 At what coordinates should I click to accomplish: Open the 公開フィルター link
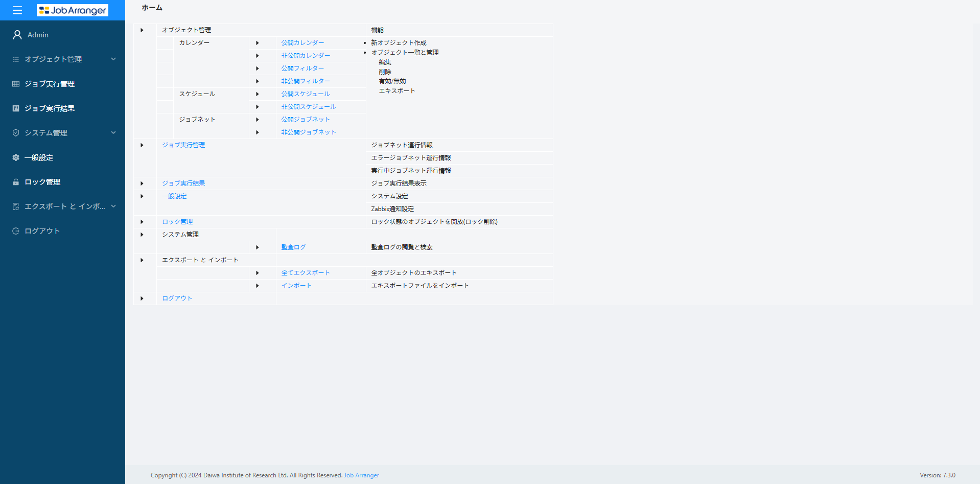point(302,68)
